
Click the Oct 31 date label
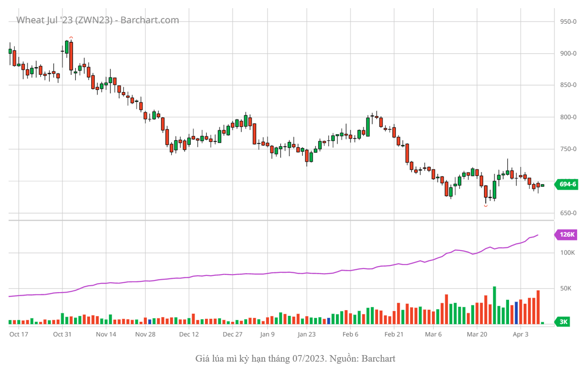click(62, 334)
